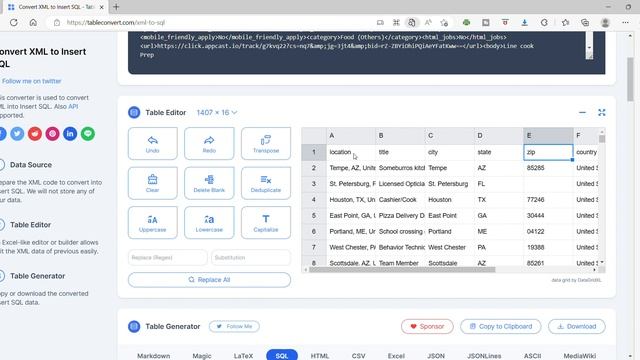Delete blank rows with Delete Blank
Screen dimensions: 640x360
coord(209,183)
